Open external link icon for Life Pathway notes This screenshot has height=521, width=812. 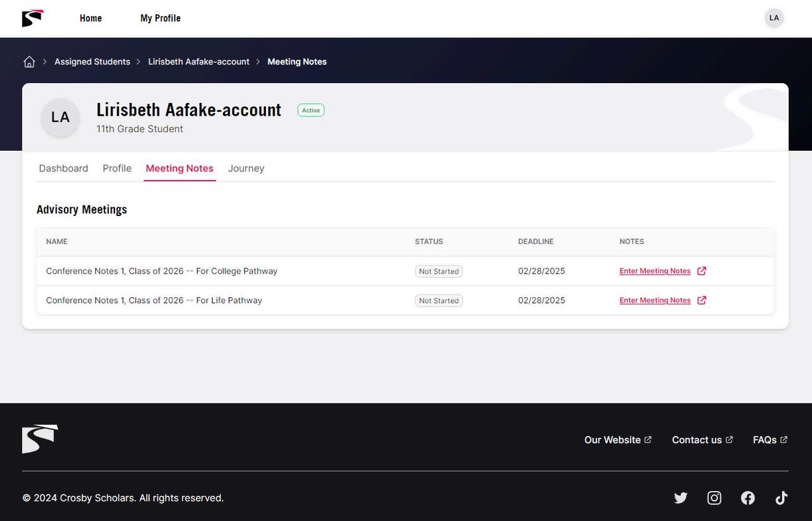click(702, 300)
